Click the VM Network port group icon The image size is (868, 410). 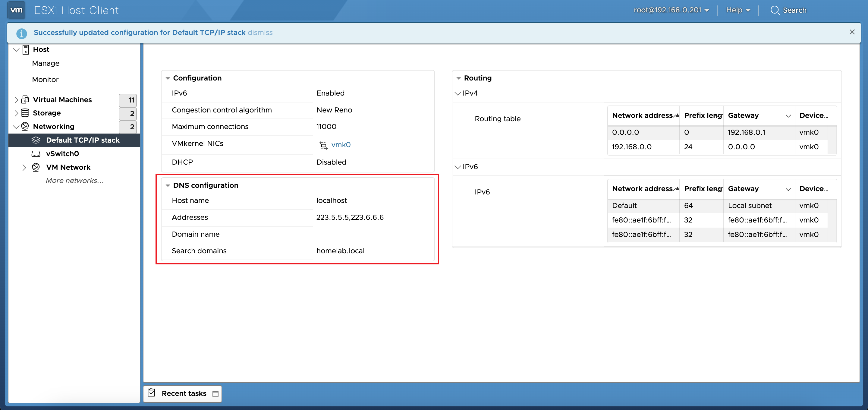click(x=36, y=167)
